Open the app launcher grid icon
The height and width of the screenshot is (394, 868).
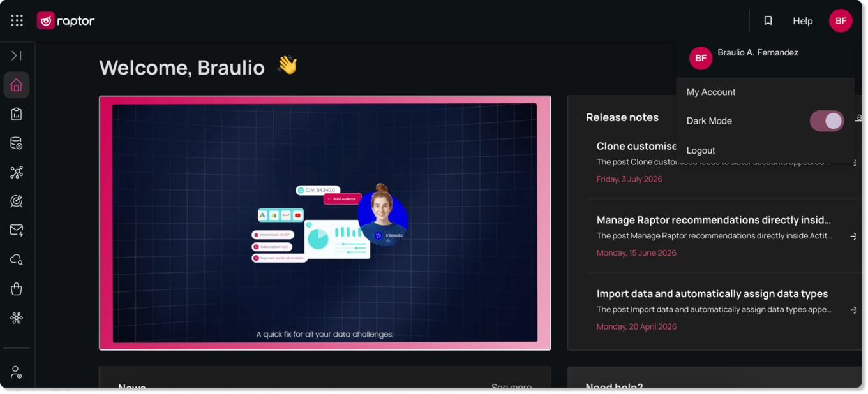coord(17,20)
